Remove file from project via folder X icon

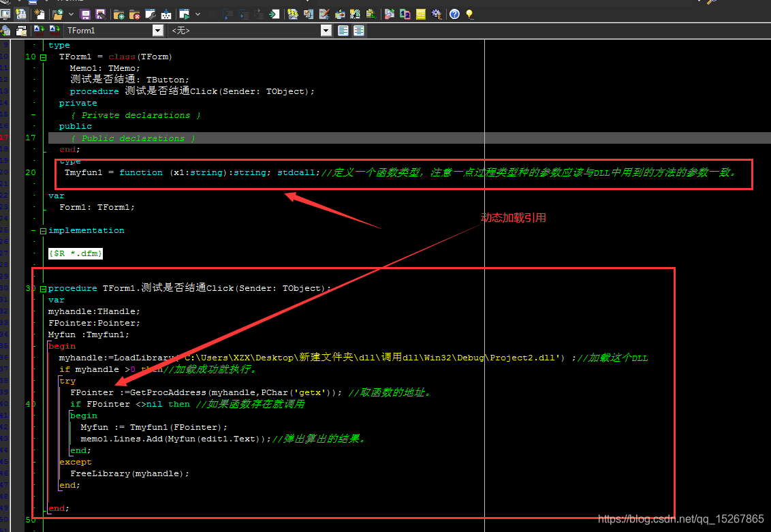click(134, 14)
